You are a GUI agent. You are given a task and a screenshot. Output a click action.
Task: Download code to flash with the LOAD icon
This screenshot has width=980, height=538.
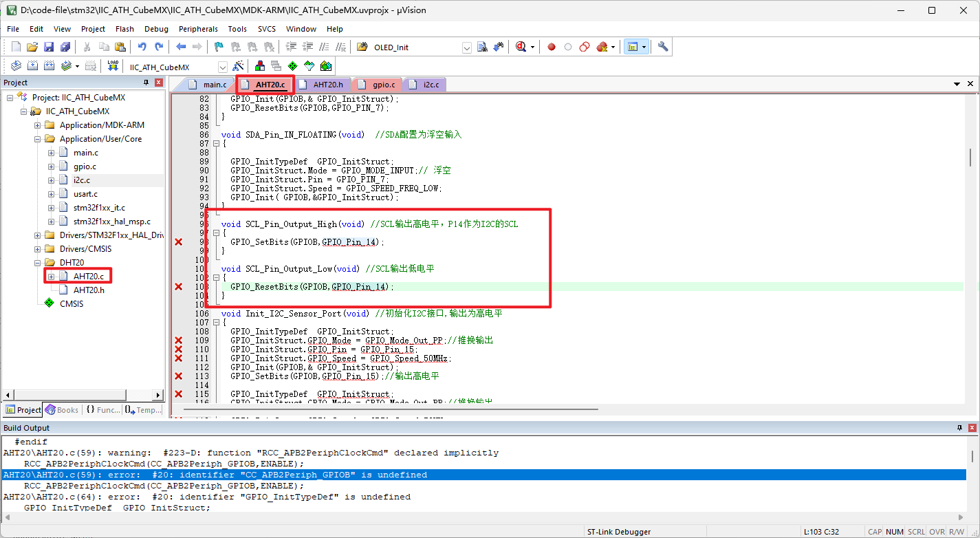click(x=113, y=66)
